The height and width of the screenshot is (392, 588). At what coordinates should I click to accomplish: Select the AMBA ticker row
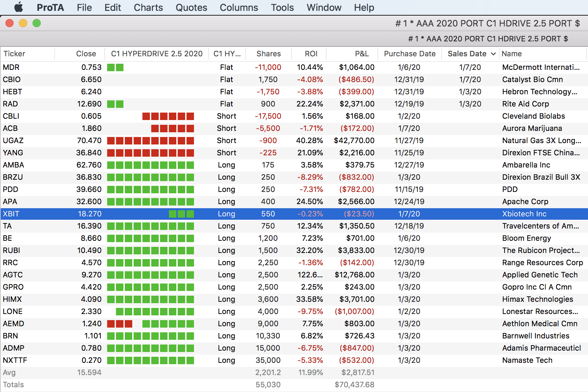tap(294, 165)
